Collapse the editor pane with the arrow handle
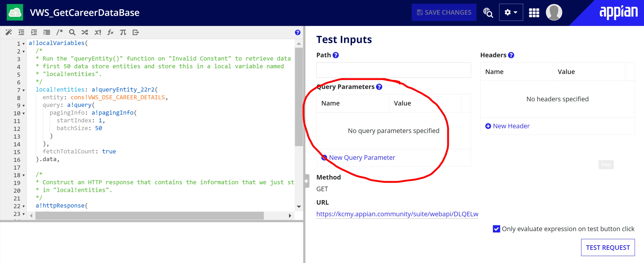Screen dimensions: 644x263 (307, 181)
